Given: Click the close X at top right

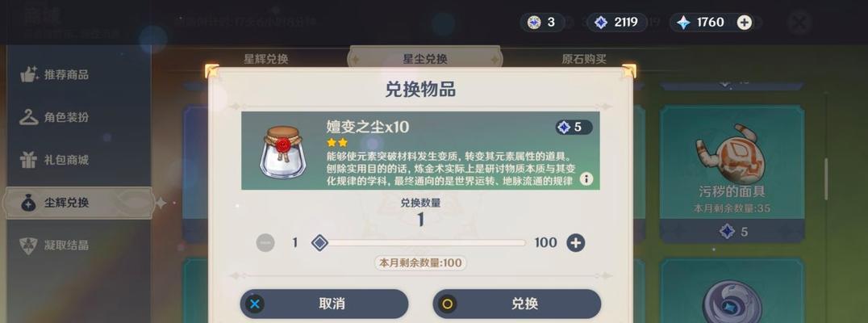Looking at the screenshot, I should tap(799, 23).
